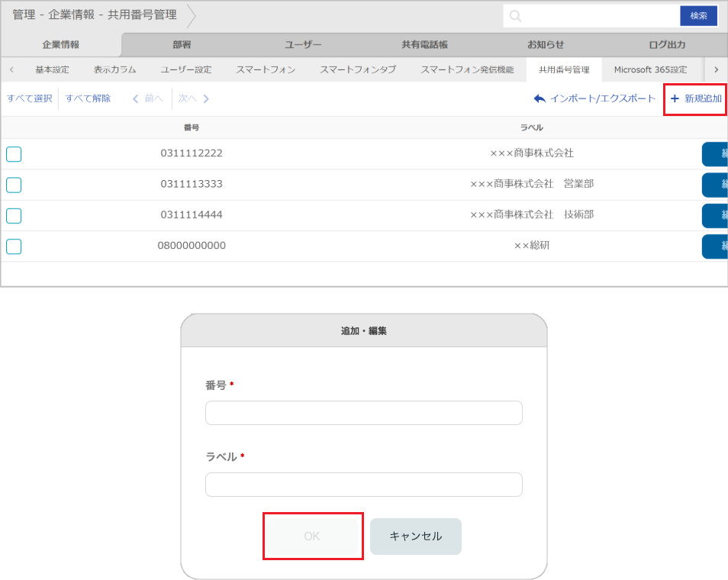Check the row checkbox for 0311112222
This screenshot has width=728, height=580.
pos(13,154)
